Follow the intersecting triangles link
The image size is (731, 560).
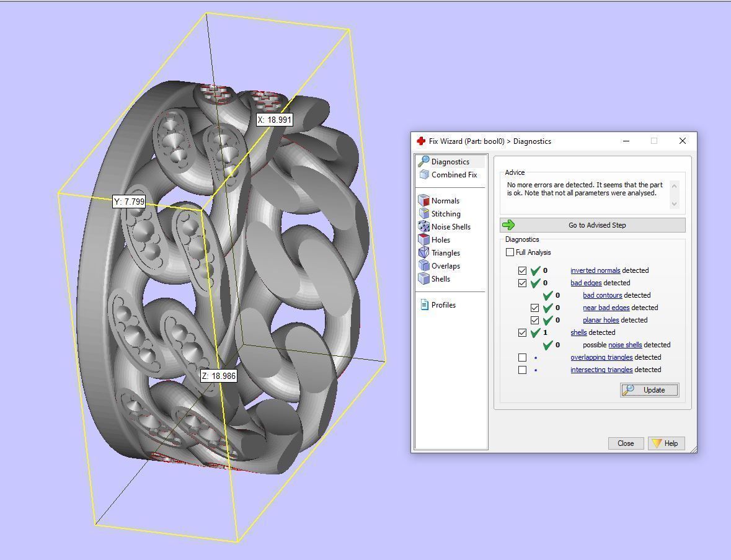pos(601,370)
